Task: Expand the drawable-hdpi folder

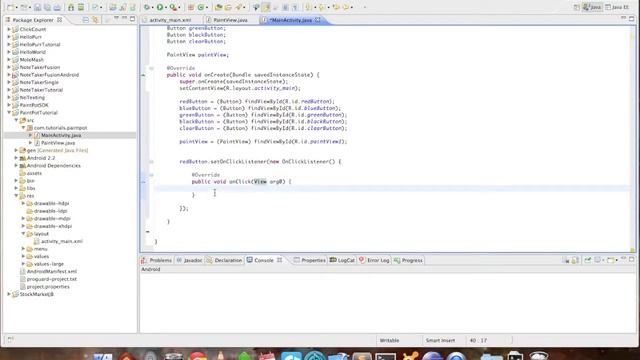Action: click(24, 203)
